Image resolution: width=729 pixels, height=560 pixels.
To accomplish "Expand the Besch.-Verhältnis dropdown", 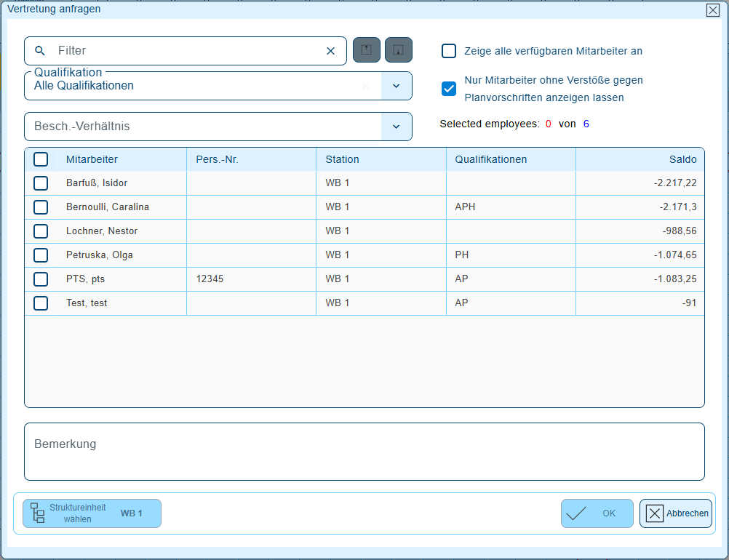I will point(397,127).
